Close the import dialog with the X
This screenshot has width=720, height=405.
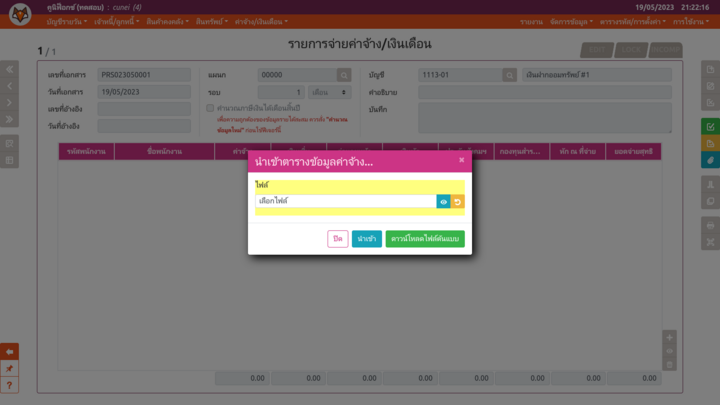(x=461, y=160)
